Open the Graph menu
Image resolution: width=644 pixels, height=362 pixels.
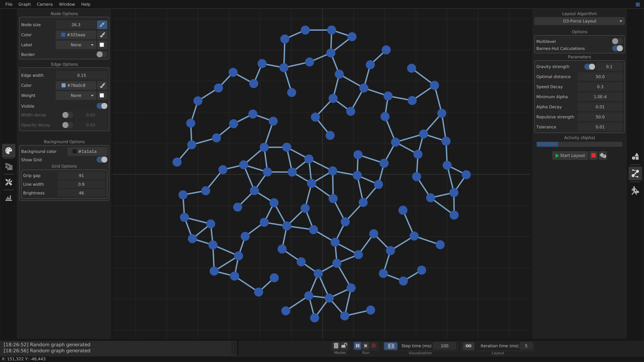24,4
